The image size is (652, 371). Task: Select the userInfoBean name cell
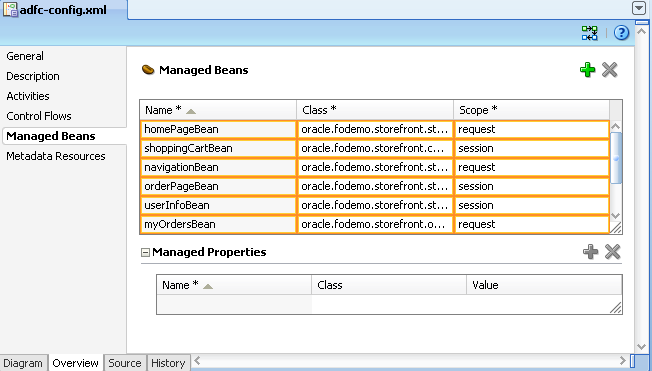[x=218, y=205]
